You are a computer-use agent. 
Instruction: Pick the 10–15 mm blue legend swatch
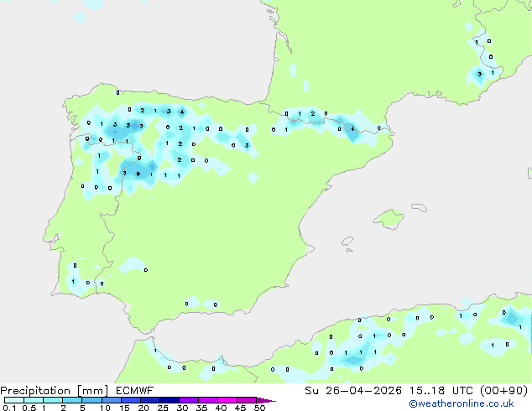pyautogui.click(x=111, y=400)
